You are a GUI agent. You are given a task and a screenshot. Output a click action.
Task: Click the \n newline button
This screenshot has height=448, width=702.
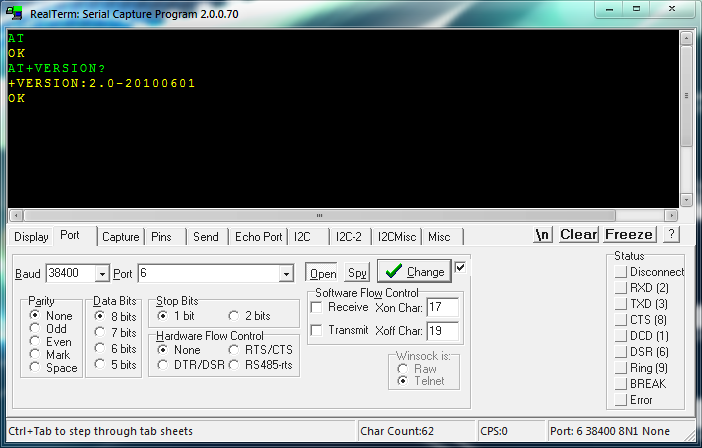tap(543, 235)
